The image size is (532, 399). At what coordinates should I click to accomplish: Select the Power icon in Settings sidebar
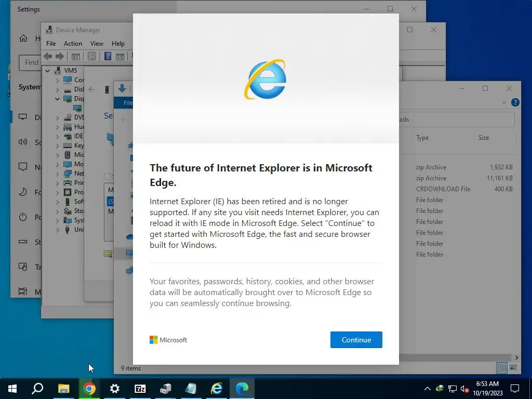[23, 217]
